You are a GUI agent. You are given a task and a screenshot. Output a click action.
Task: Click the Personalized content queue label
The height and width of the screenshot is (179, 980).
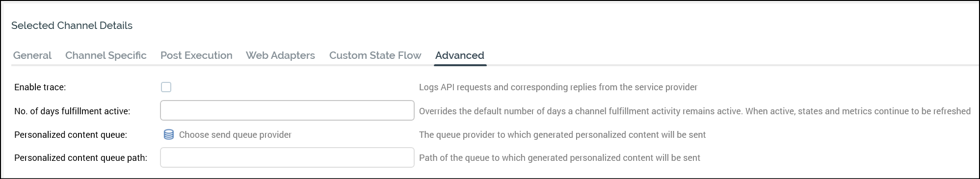[71, 135]
